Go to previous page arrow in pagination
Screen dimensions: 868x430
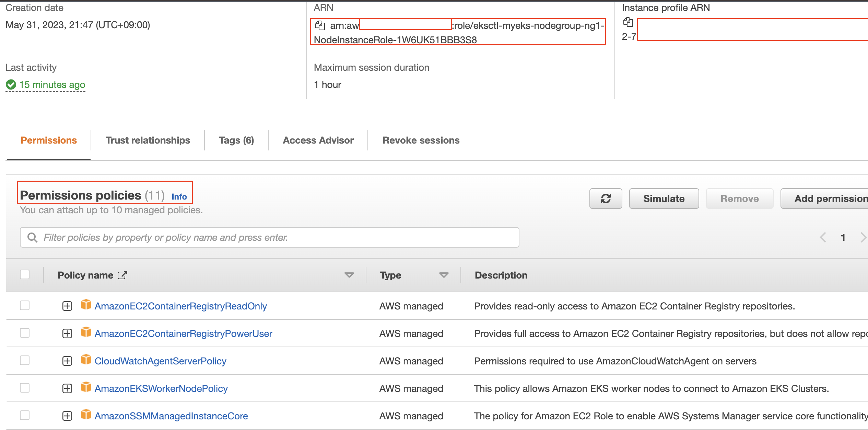(823, 237)
